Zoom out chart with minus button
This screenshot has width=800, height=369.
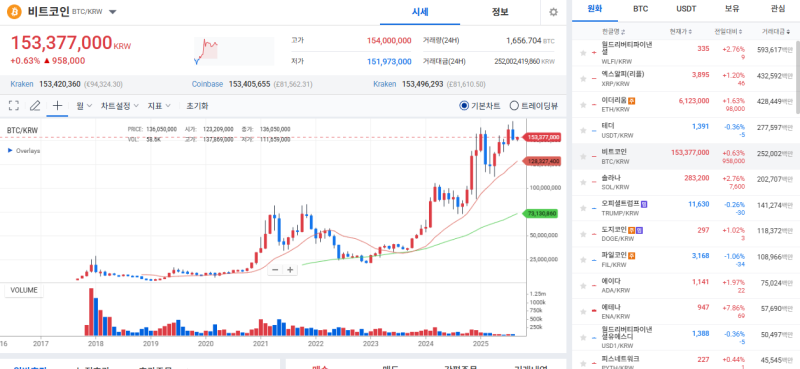pyautogui.click(x=275, y=269)
